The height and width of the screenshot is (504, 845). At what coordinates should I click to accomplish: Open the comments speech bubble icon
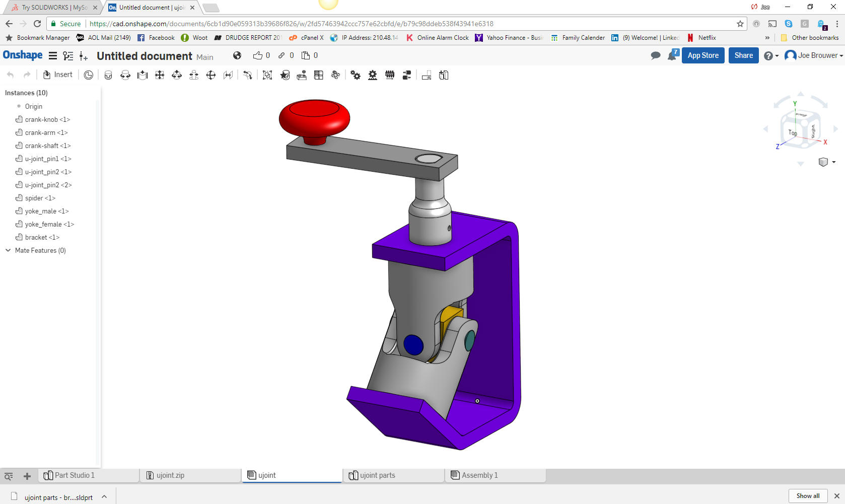coord(655,55)
